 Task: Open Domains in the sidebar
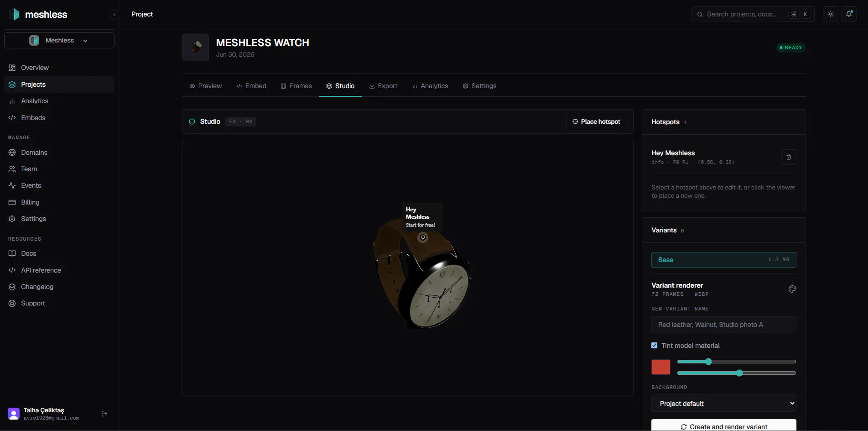(59, 152)
